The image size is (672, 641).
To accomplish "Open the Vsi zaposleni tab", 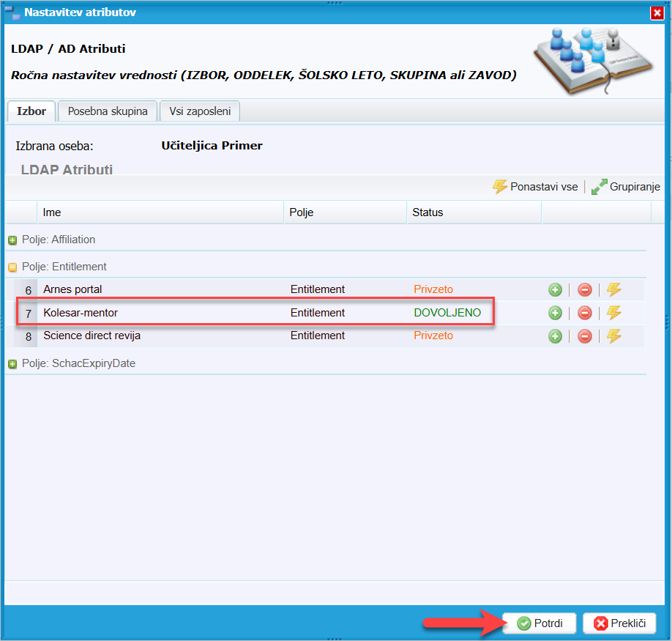I will 200,111.
